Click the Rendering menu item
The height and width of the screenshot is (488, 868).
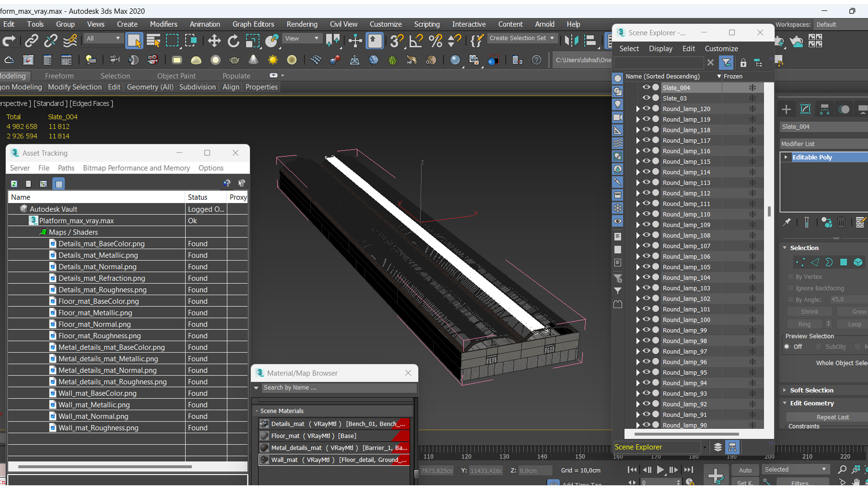(302, 24)
